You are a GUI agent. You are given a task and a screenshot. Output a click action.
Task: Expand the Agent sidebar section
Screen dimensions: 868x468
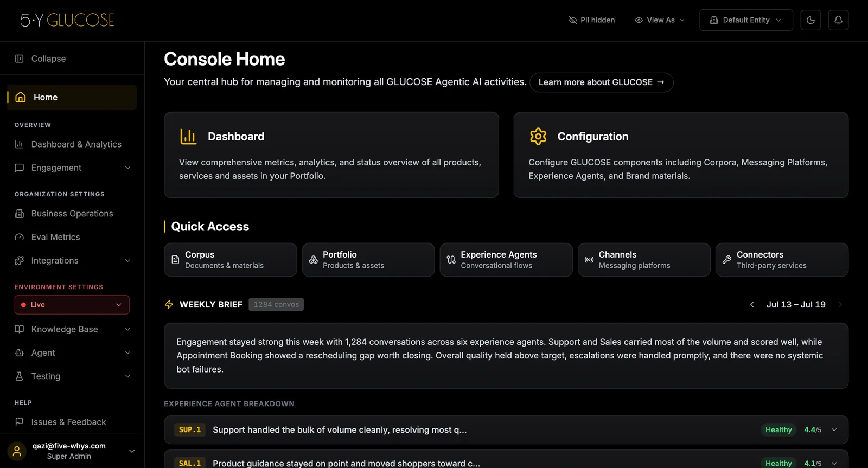tap(72, 352)
